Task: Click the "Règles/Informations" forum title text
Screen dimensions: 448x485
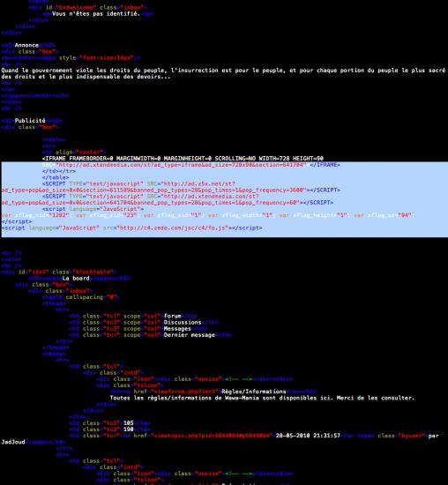Action: (254, 392)
